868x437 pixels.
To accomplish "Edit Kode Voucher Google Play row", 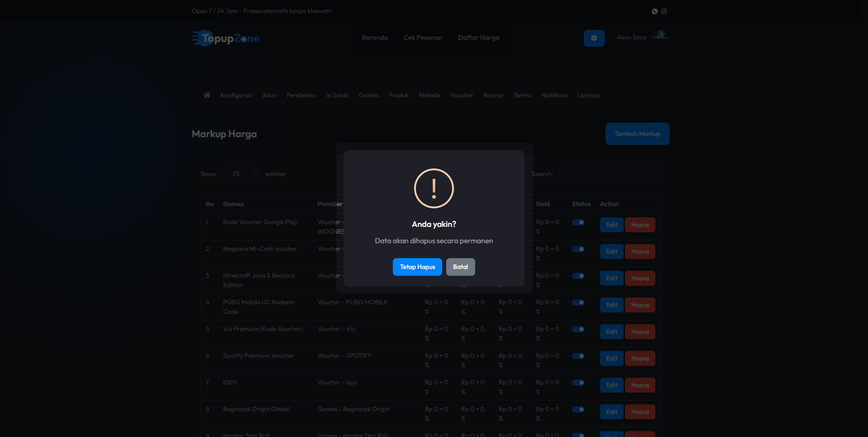I will tap(611, 225).
